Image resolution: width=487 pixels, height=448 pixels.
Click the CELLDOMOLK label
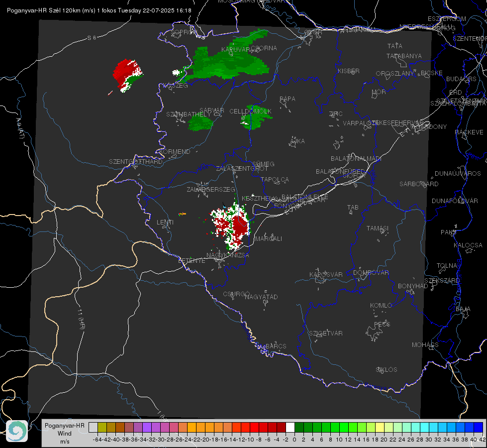[x=250, y=112]
